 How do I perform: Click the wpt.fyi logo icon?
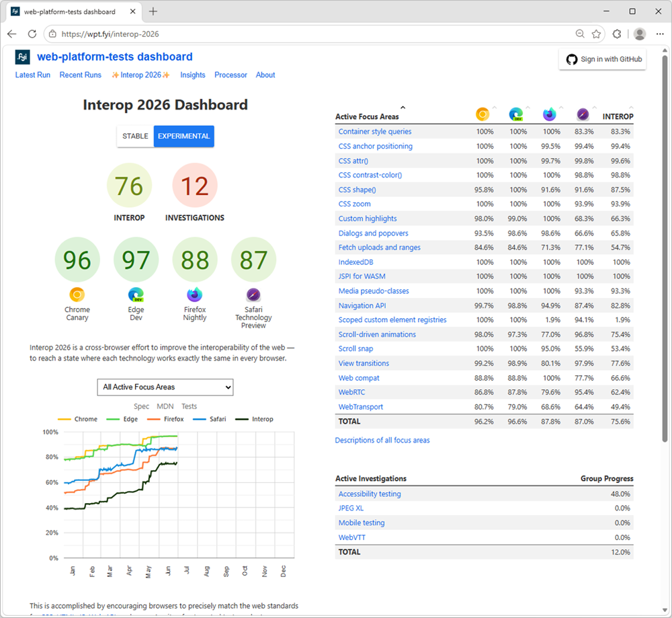[22, 57]
